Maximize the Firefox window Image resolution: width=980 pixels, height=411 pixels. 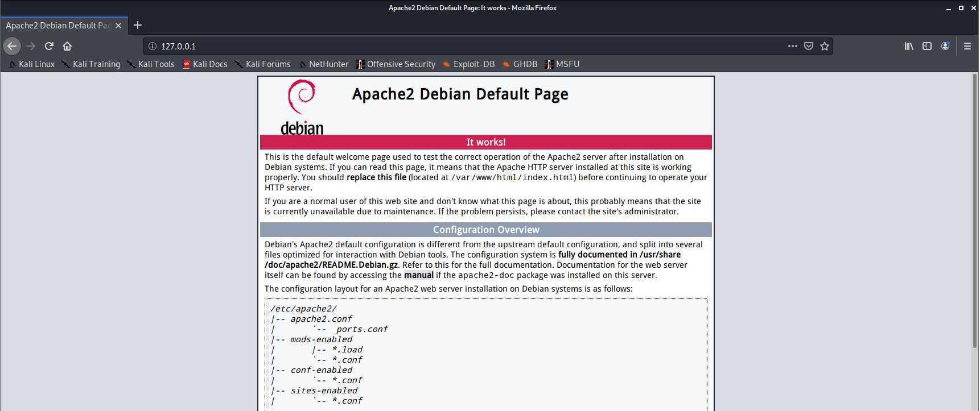pos(961,8)
